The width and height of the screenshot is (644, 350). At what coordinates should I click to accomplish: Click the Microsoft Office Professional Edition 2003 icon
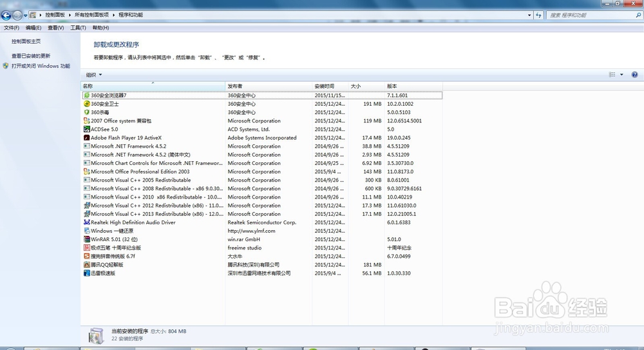pos(87,171)
